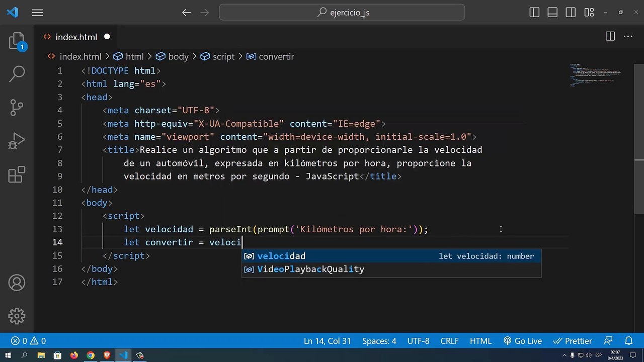Change CRLF end of line sequence
644x362 pixels.
click(449, 341)
